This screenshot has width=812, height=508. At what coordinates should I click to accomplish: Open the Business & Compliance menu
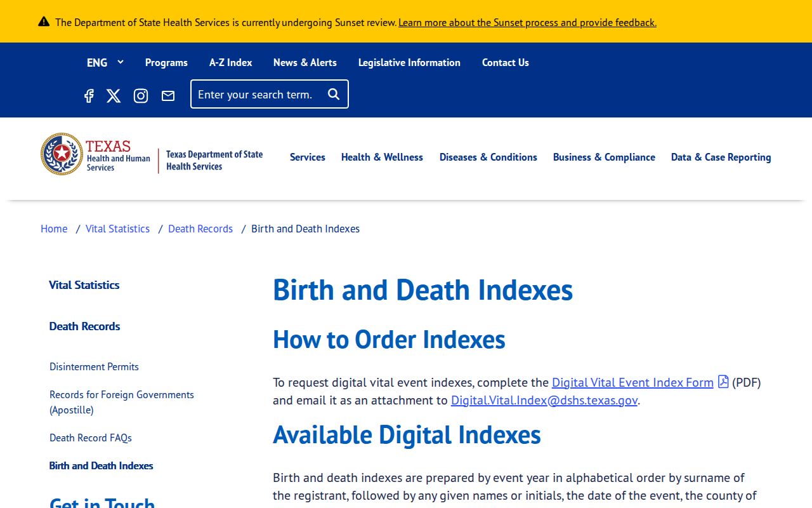[604, 157]
